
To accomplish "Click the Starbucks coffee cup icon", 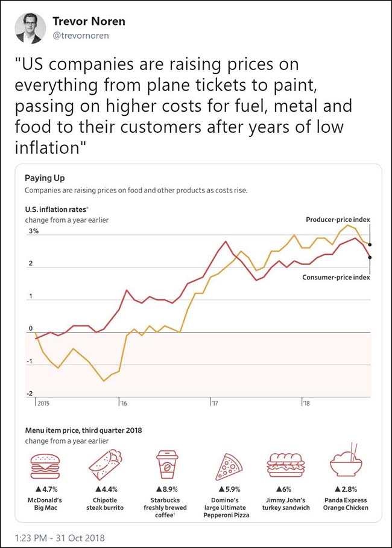I will (x=166, y=464).
